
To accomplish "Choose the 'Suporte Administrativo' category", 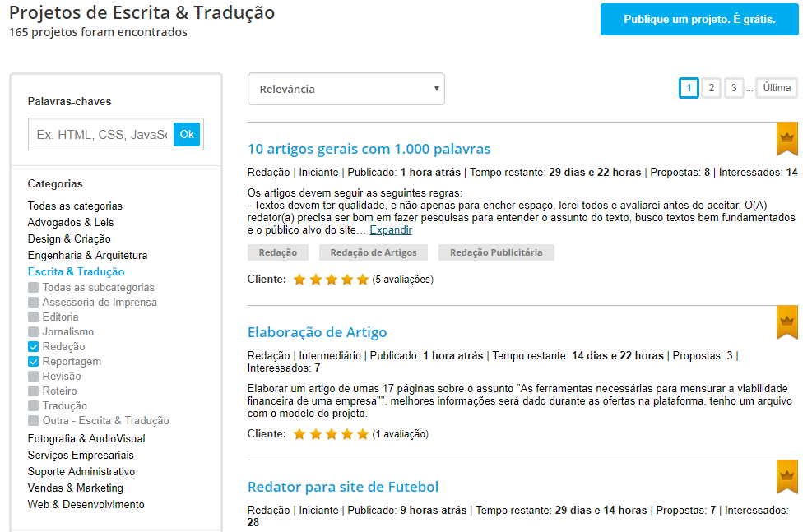I will 81,471.
